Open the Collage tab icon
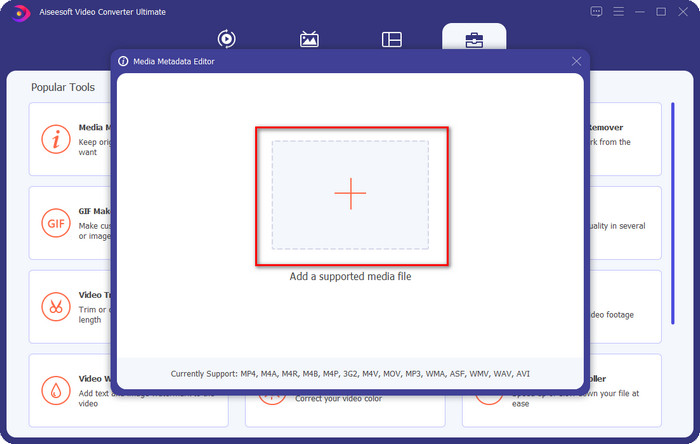The image size is (700, 444). 391,39
